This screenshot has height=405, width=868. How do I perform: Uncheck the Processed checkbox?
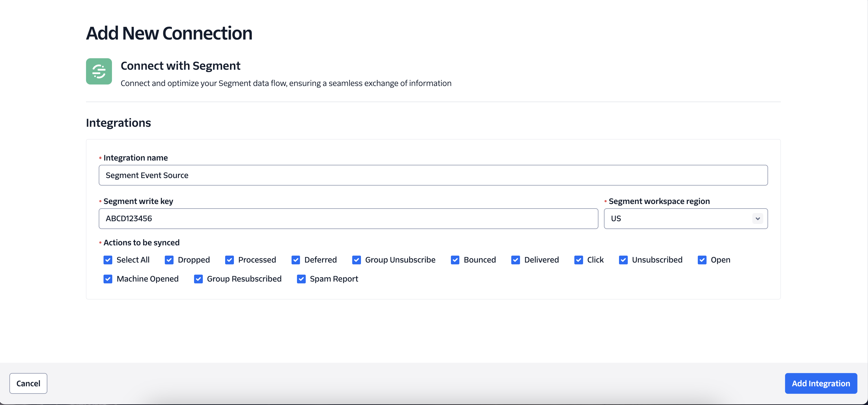point(229,260)
